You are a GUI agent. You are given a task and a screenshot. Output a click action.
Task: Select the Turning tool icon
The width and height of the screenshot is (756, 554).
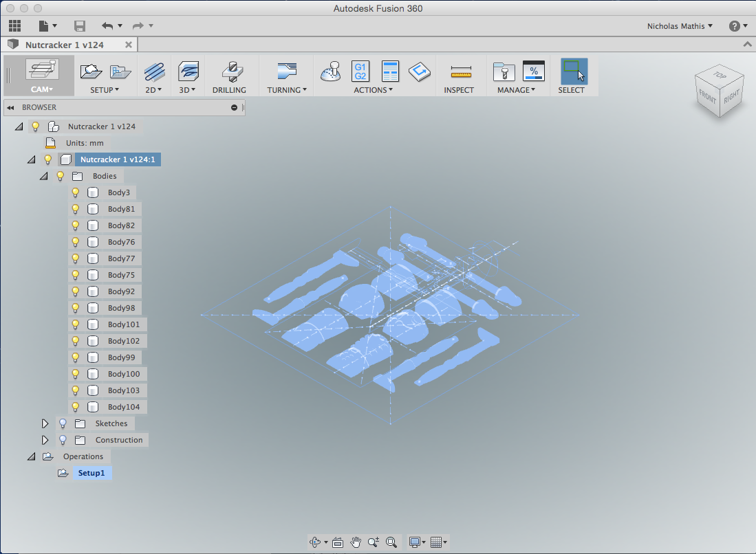(x=287, y=71)
